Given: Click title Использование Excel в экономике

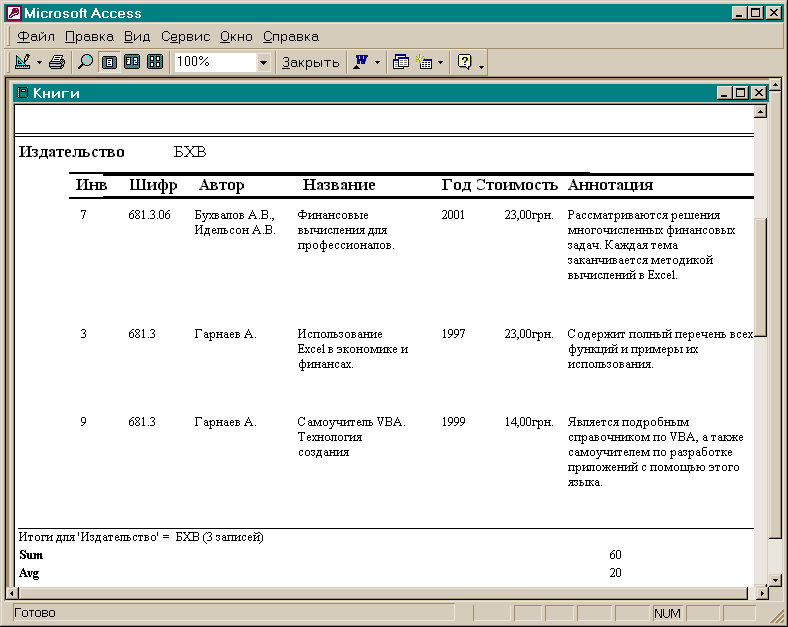Looking at the screenshot, I should [353, 349].
